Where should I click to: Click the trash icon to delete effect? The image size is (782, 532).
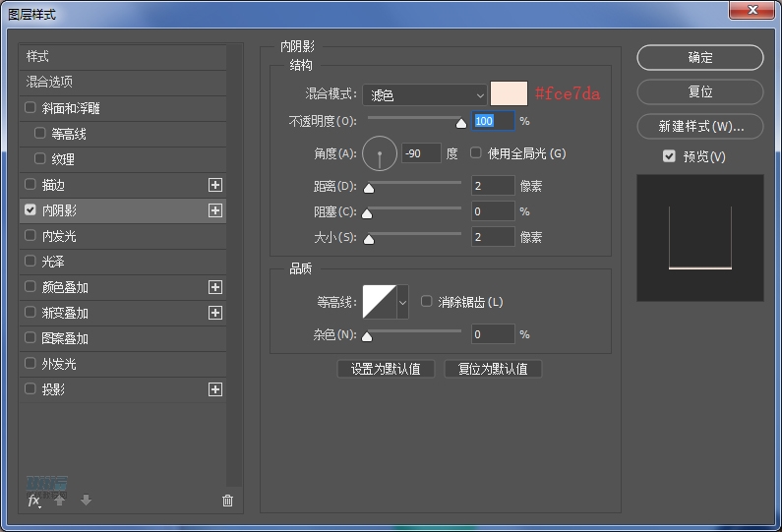pos(228,501)
